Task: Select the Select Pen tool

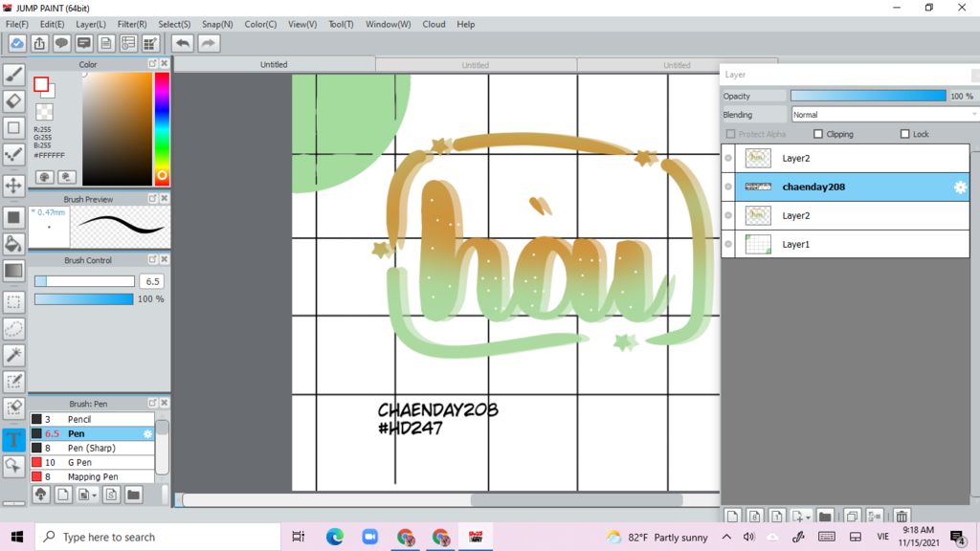Action: [x=13, y=381]
